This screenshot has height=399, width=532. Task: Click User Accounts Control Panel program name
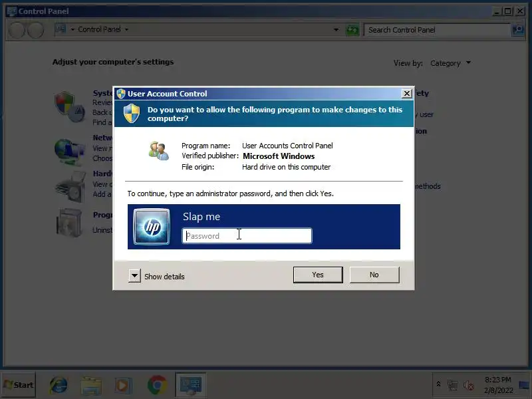[287, 146]
